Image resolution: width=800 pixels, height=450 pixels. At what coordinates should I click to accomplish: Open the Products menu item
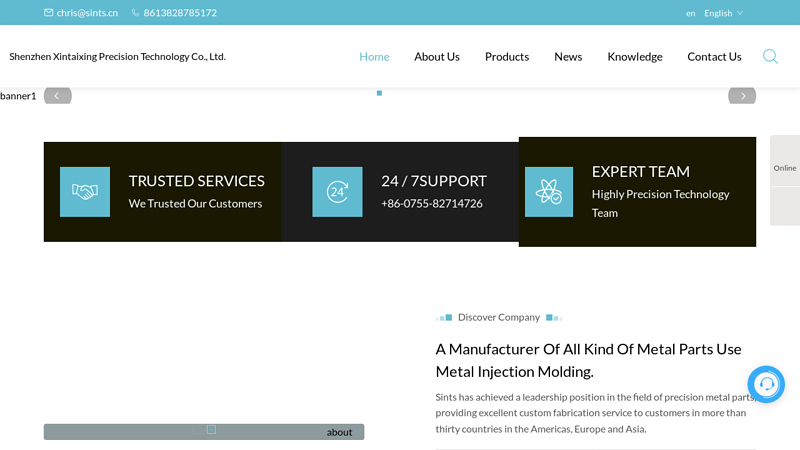[507, 57]
